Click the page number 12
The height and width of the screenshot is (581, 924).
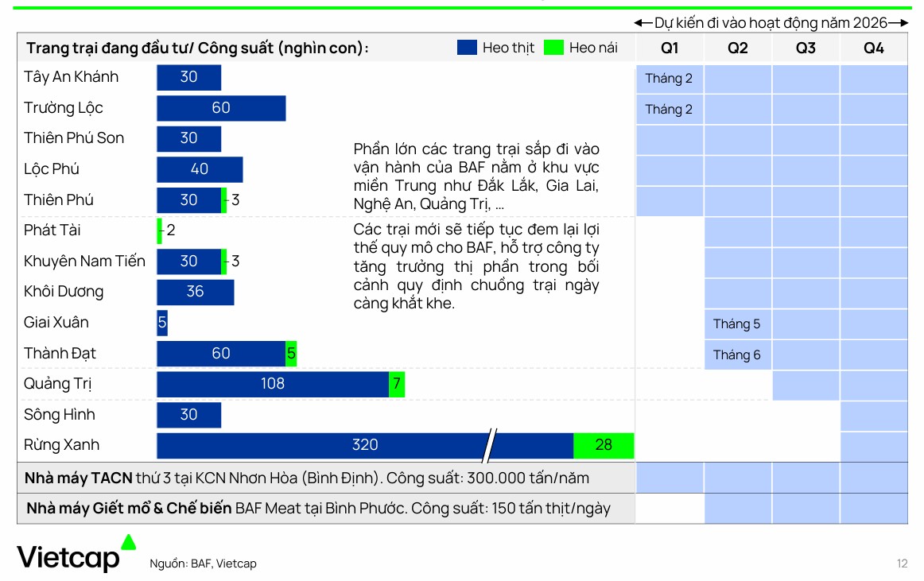click(x=902, y=564)
